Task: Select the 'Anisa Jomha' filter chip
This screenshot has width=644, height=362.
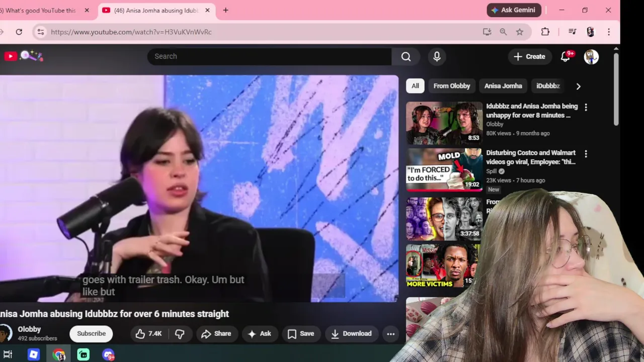Action: (x=503, y=86)
